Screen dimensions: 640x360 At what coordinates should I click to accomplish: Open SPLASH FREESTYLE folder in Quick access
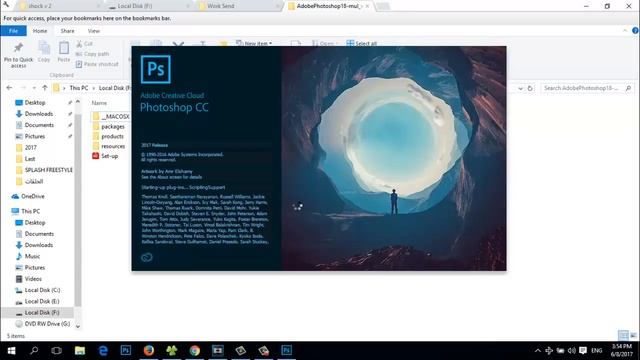(x=44, y=170)
